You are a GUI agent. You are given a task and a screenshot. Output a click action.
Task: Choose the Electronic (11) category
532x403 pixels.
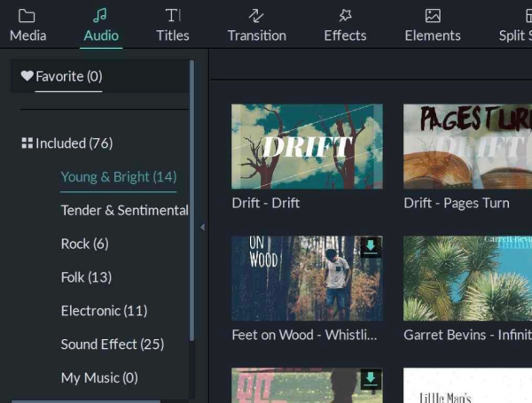(x=104, y=311)
